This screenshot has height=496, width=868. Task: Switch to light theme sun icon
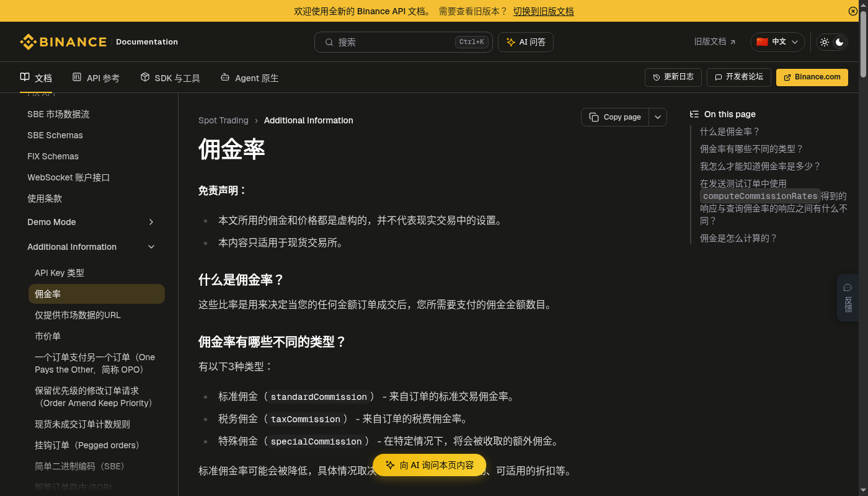point(825,42)
